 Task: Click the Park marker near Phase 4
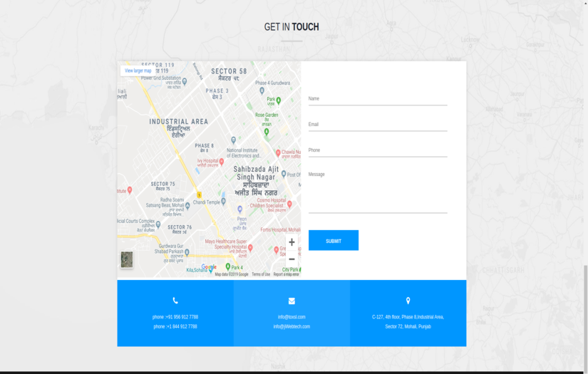click(x=278, y=100)
